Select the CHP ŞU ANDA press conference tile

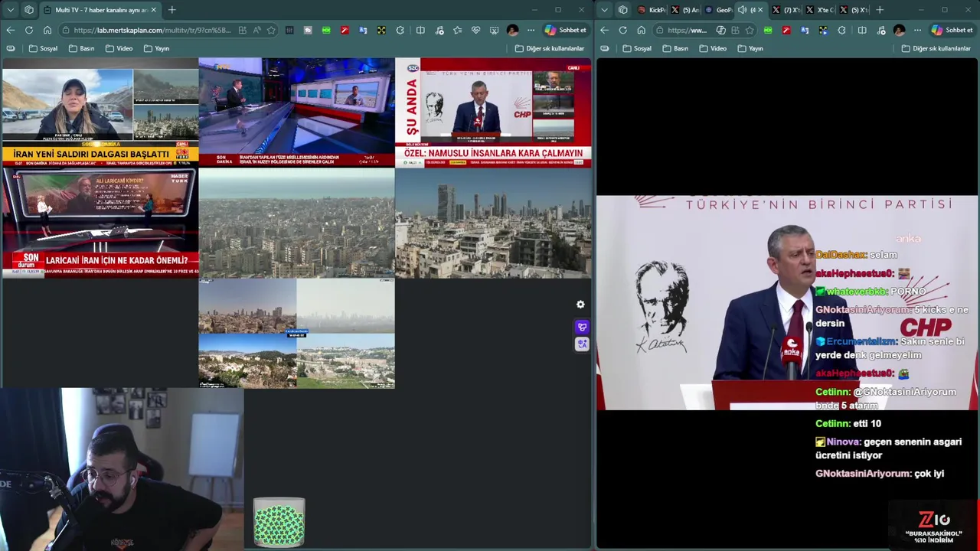point(493,113)
